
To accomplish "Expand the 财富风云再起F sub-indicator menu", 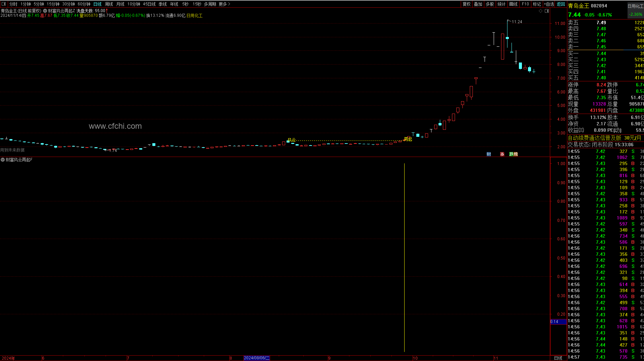I will [3, 160].
